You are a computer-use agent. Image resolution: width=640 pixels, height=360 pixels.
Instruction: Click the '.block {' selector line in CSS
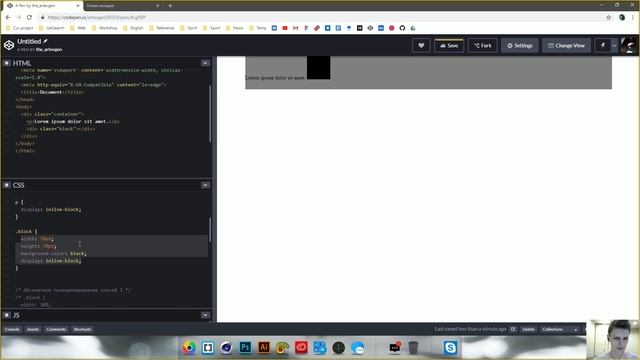click(26, 231)
